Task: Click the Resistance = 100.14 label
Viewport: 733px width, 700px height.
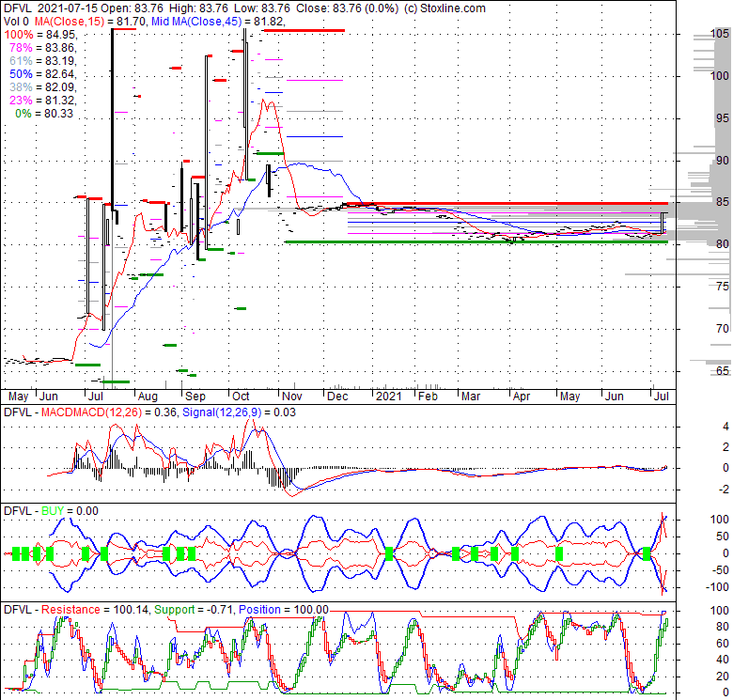Action: (95, 610)
